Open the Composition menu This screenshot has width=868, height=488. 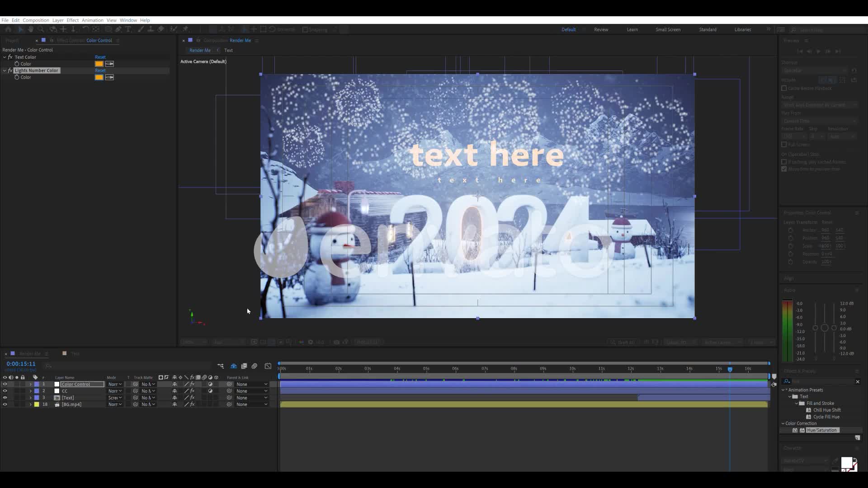(36, 20)
